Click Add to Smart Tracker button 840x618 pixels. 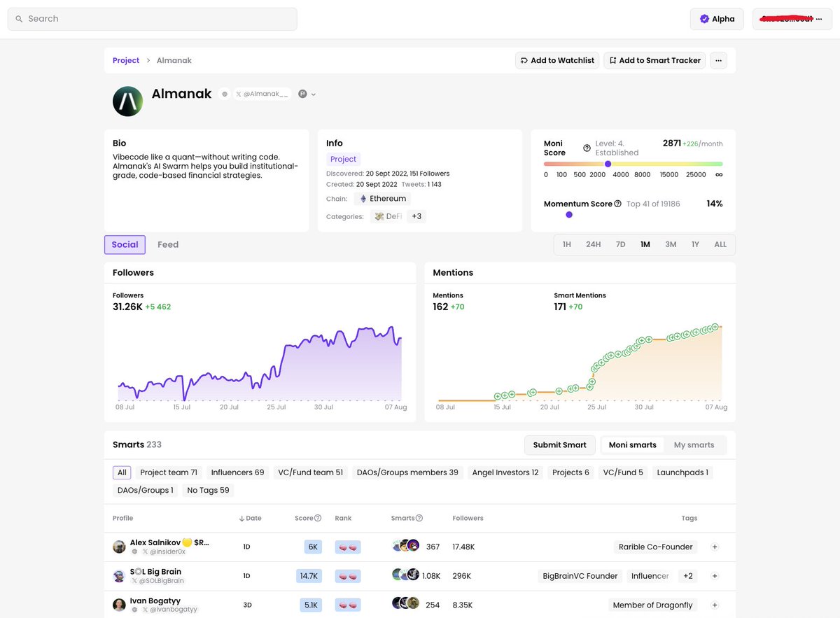654,60
